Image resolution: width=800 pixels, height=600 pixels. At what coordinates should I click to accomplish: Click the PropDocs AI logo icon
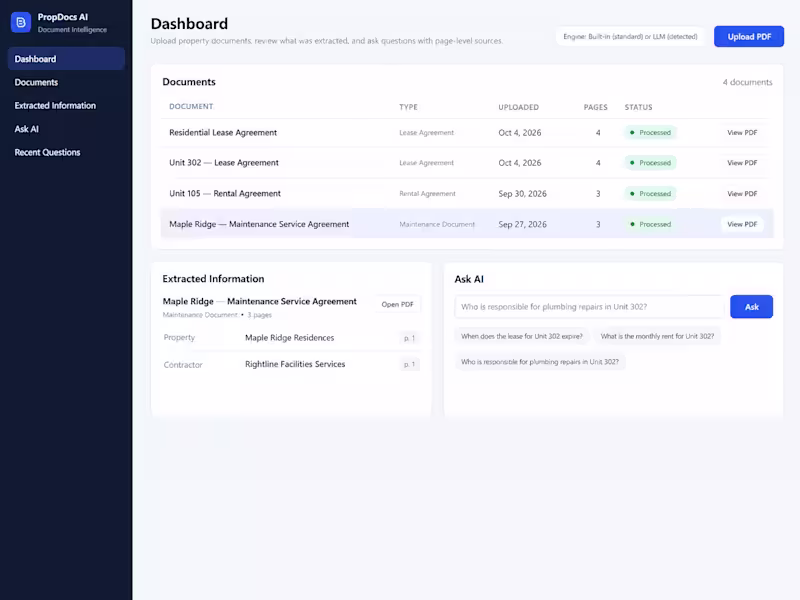pos(21,22)
